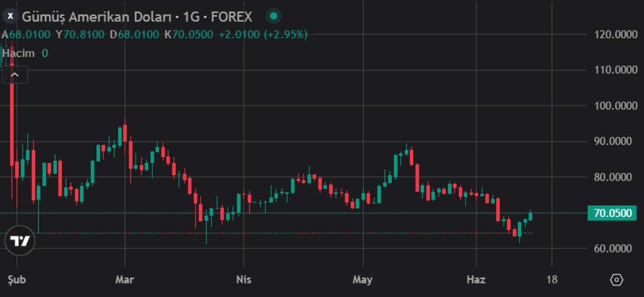Click the +2.0100 (+2.95%) change value

tap(262, 35)
